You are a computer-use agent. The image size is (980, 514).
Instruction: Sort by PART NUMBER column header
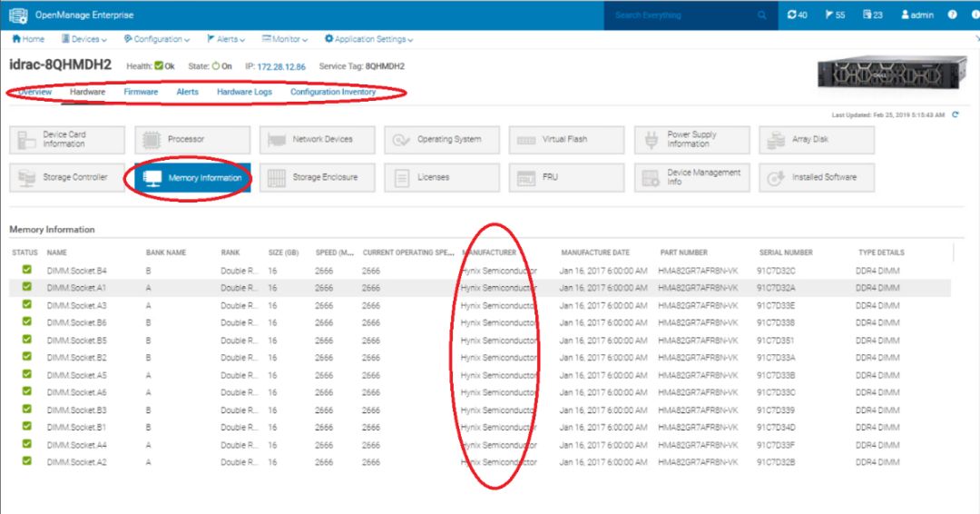tap(684, 252)
